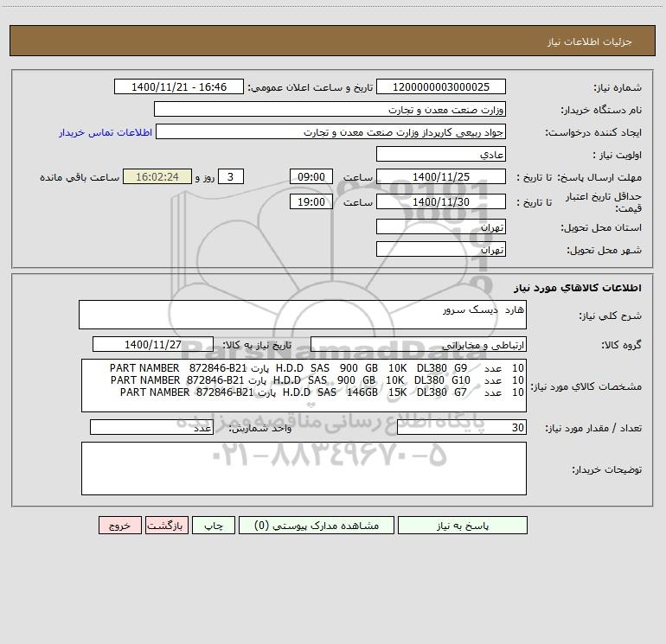Click the پاسخ به نیاز button
Image resolution: width=666 pixels, height=644 pixels.
point(462,525)
